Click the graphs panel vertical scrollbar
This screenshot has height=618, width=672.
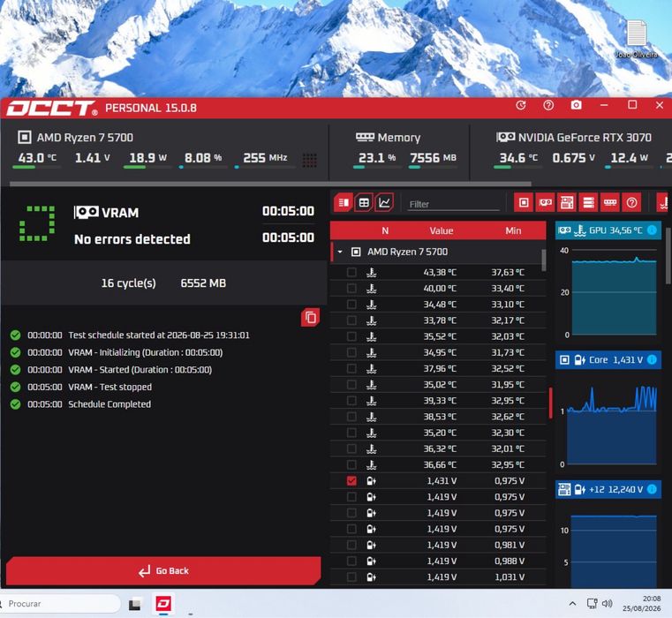point(668,256)
